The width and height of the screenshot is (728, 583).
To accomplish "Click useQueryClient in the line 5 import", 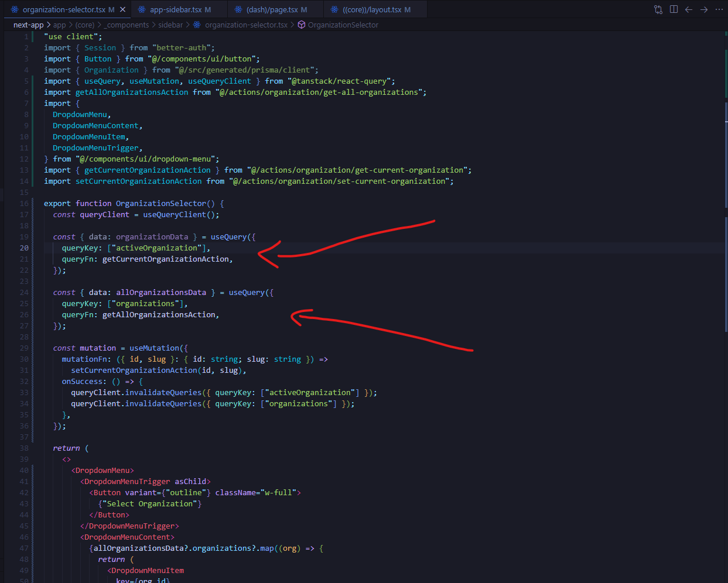I will click(220, 81).
